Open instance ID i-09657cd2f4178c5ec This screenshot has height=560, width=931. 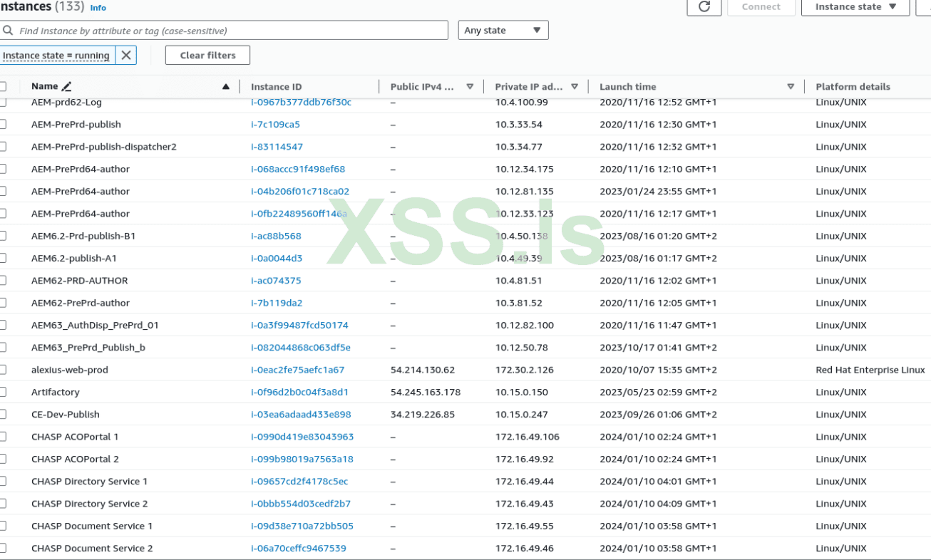[x=299, y=482]
